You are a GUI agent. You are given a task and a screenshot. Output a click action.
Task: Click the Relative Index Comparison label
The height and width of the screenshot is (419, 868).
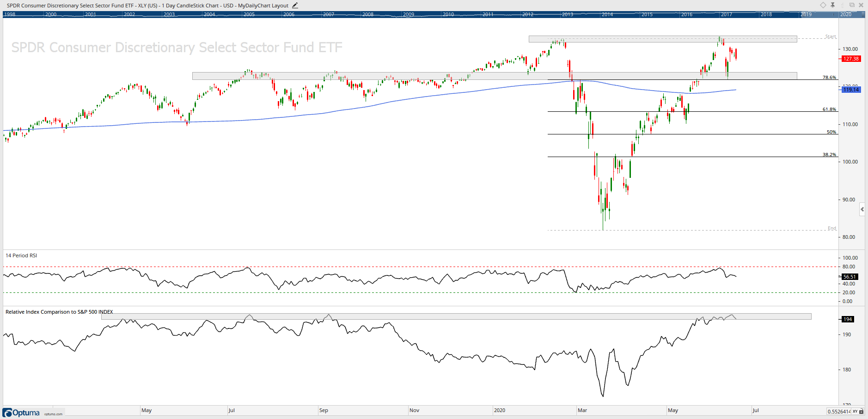tap(59, 312)
